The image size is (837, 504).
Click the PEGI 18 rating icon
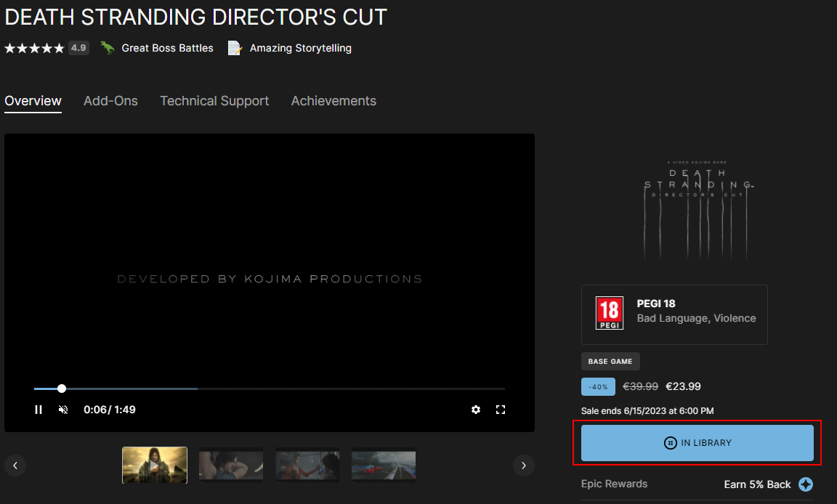tap(609, 313)
